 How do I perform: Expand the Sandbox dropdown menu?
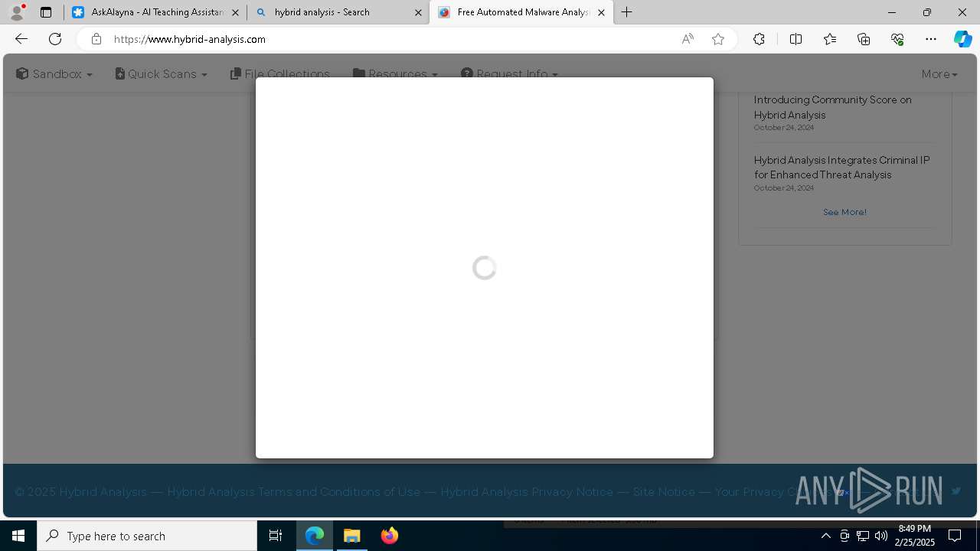click(x=54, y=74)
